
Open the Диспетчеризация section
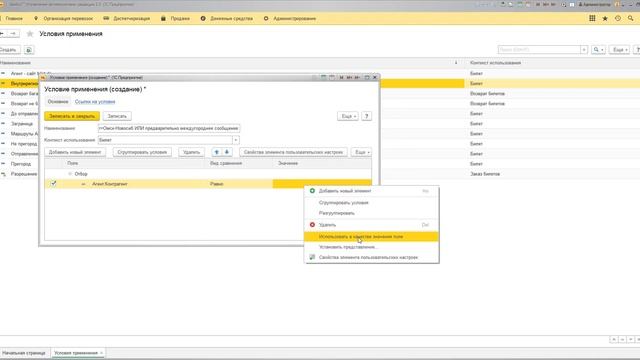point(127,18)
